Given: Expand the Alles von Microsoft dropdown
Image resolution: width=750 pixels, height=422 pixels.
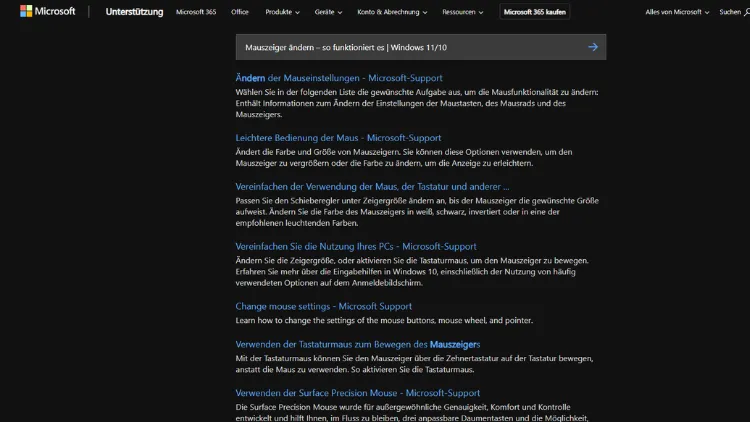Looking at the screenshot, I should (x=677, y=12).
